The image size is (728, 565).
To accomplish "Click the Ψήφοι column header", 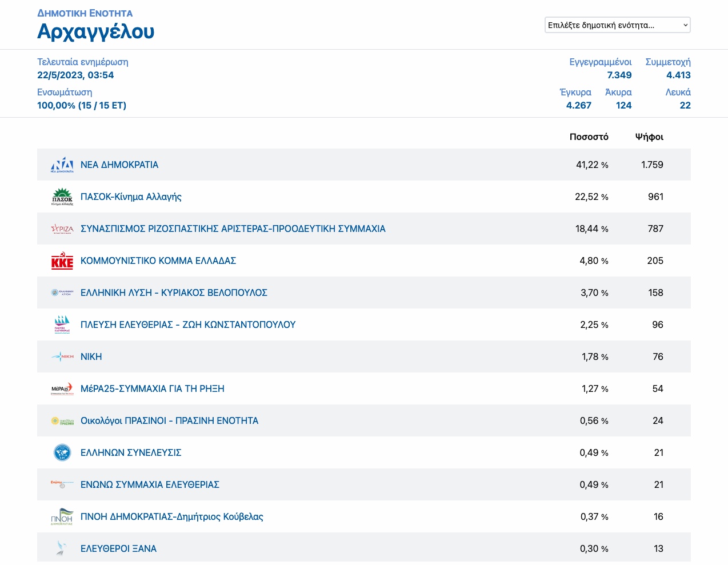I will tap(649, 137).
